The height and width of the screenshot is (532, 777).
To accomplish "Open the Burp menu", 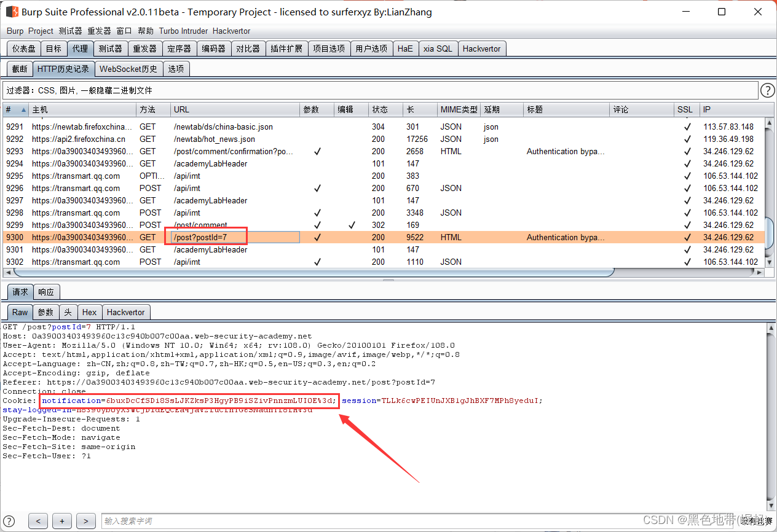I will [x=15, y=31].
